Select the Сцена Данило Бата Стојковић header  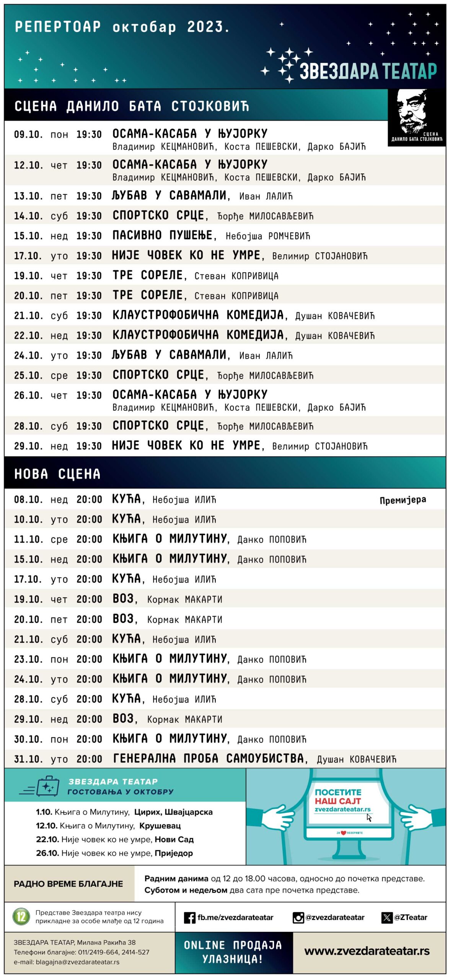tap(132, 106)
